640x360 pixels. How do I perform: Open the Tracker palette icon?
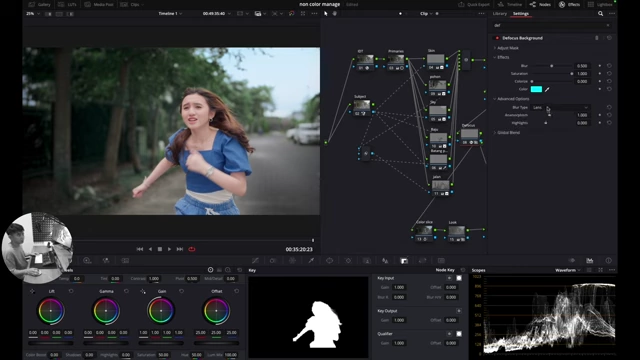click(x=348, y=260)
